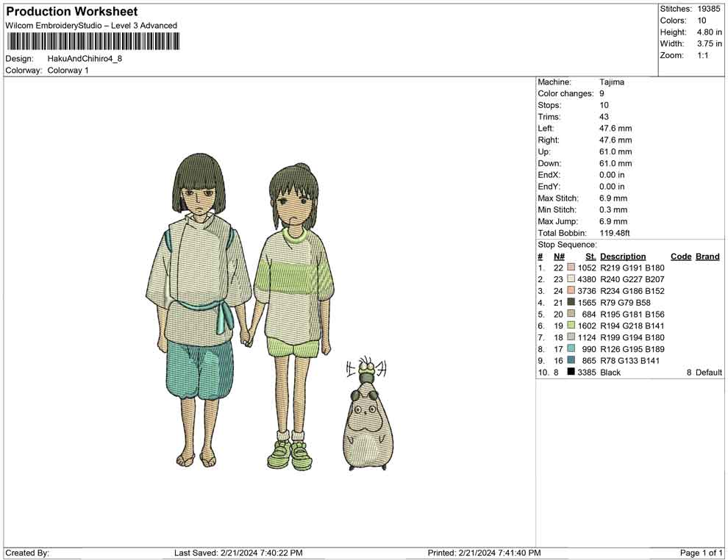The width and height of the screenshot is (728, 560).
Task: Select the Down value 61.0 mm
Action: click(615, 163)
